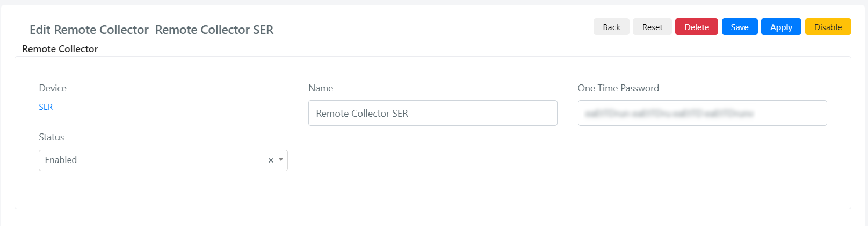Viewport: 868px width, 226px height.
Task: Disable the collector using the yellow button
Action: (828, 27)
